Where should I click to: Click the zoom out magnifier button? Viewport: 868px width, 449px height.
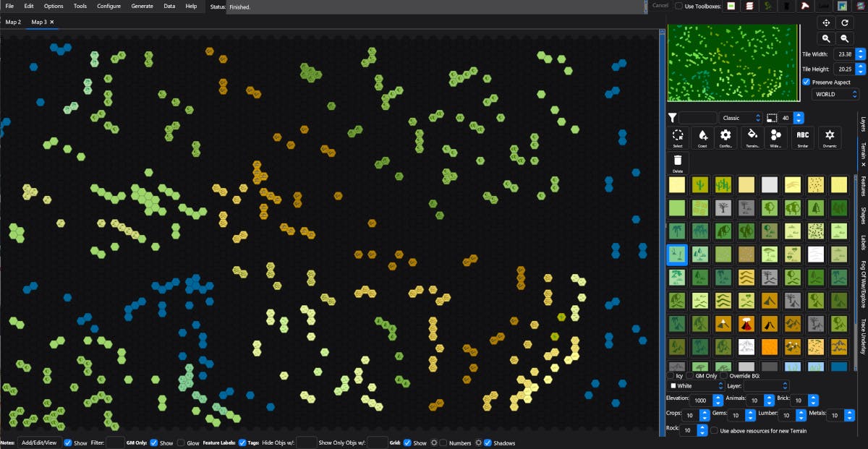click(x=844, y=38)
